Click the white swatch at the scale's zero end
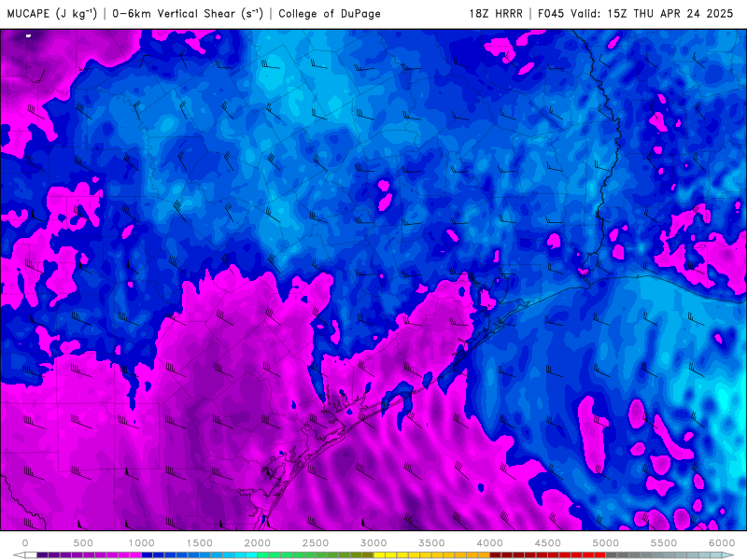This screenshot has height=560, width=747. pyautogui.click(x=31, y=555)
